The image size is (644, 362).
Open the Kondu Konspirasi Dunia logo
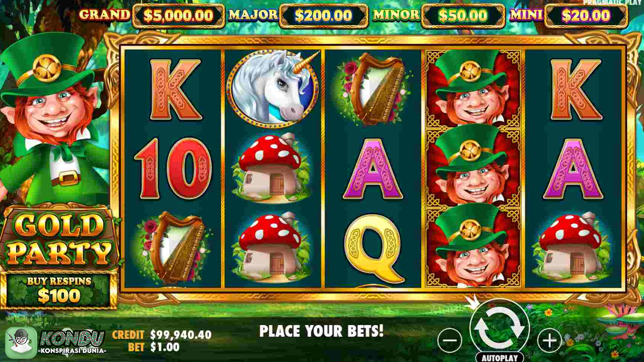pyautogui.click(x=56, y=343)
